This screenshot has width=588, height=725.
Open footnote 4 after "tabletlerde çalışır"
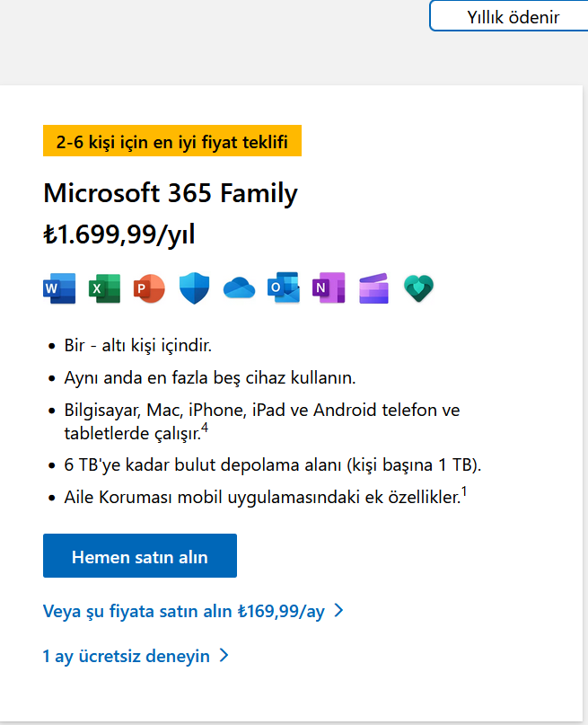(205, 428)
